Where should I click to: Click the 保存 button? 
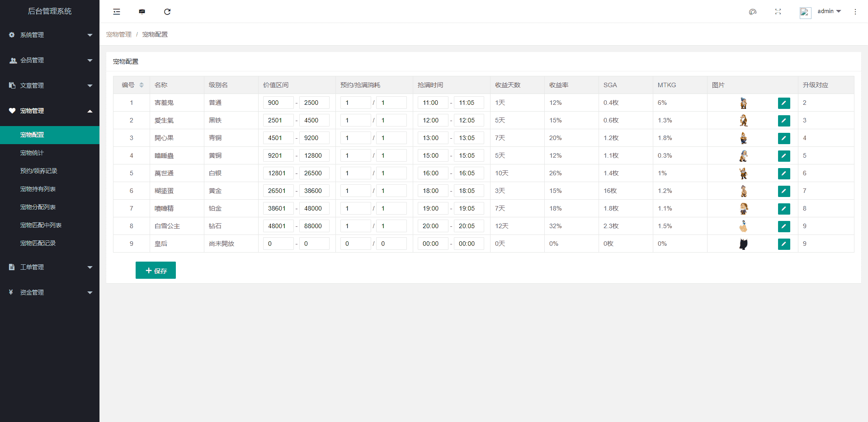[x=156, y=270]
